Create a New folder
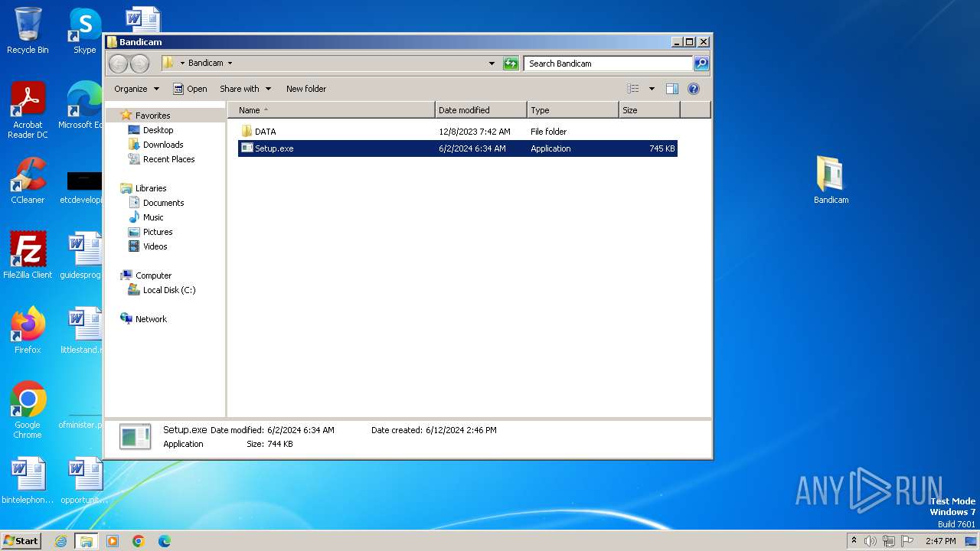Image resolution: width=980 pixels, height=551 pixels. (306, 89)
